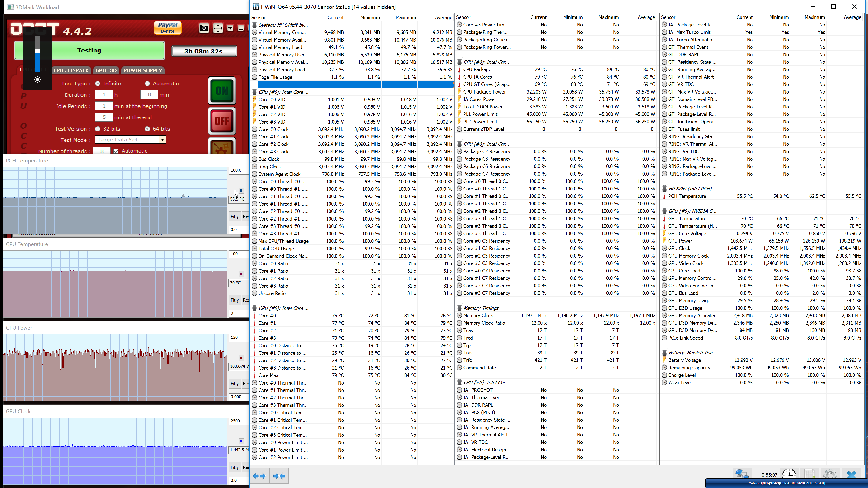Viewport: 868px width, 488px height.
Task: Take an OCCT screenshot with camera icon
Action: pyautogui.click(x=204, y=28)
